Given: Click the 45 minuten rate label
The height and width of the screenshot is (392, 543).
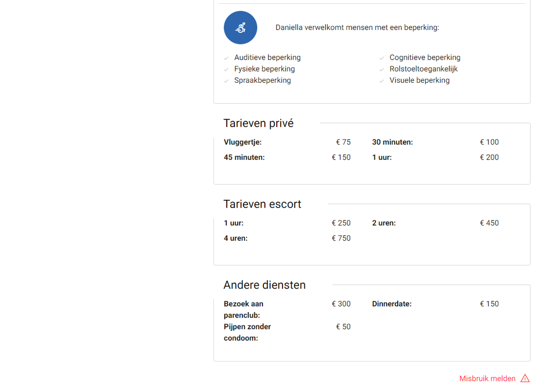Looking at the screenshot, I should coord(244,157).
